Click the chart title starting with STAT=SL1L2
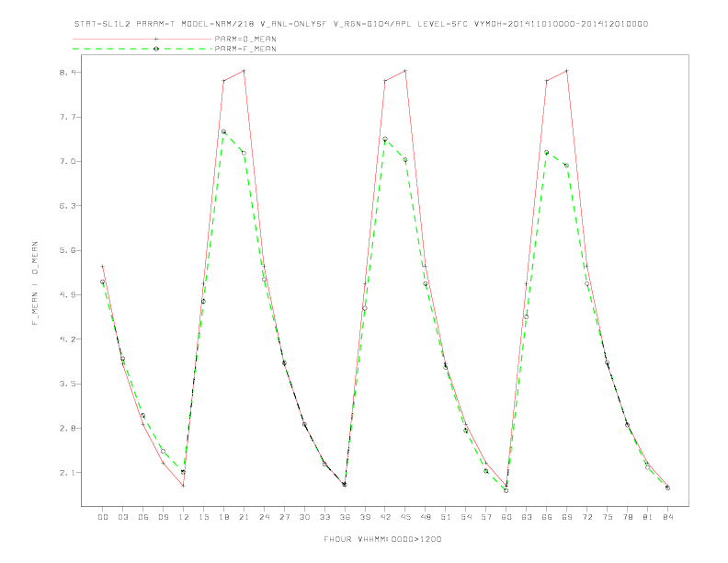Screen dimensions: 728x563 pos(360,24)
